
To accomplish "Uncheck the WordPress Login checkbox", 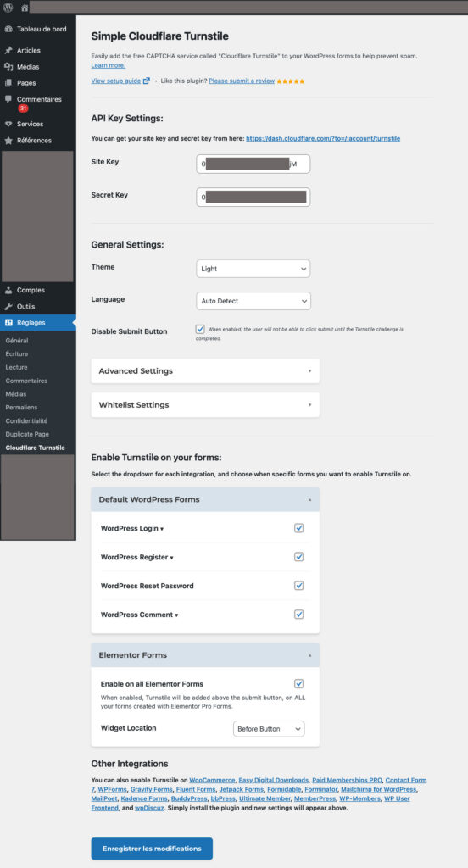I will coord(299,528).
